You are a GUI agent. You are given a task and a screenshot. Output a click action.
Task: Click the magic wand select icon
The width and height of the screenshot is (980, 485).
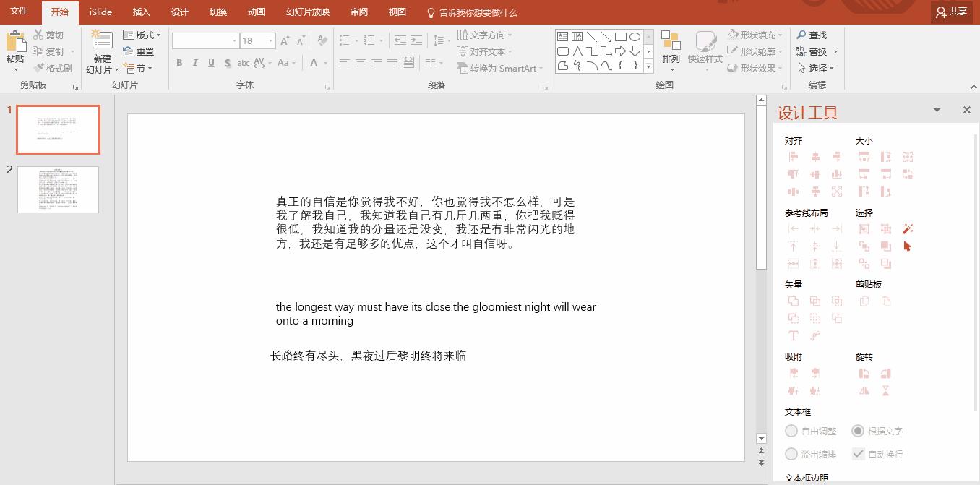point(908,228)
